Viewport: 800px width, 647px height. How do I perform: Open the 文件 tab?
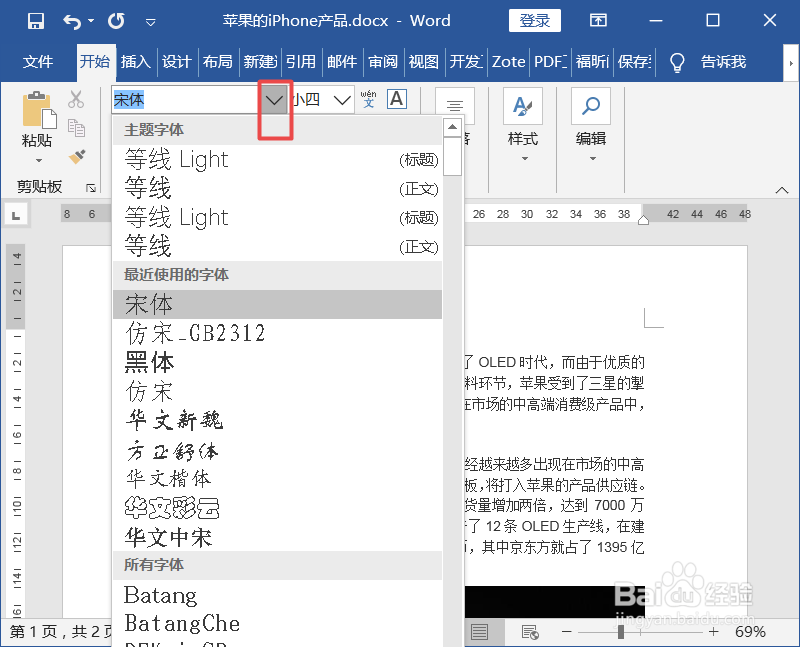38,62
